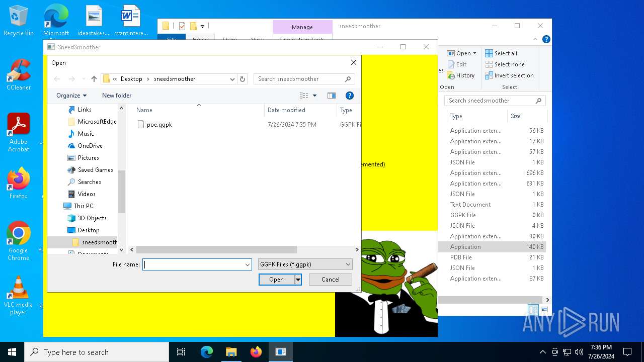
Task: Select This PC in the navigation tree
Action: click(x=84, y=206)
